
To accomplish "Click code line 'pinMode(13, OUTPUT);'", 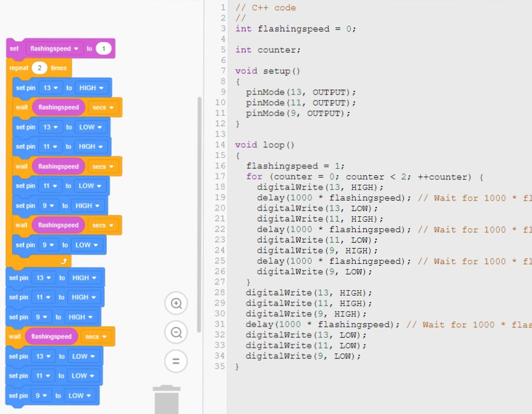I will pyautogui.click(x=301, y=93).
